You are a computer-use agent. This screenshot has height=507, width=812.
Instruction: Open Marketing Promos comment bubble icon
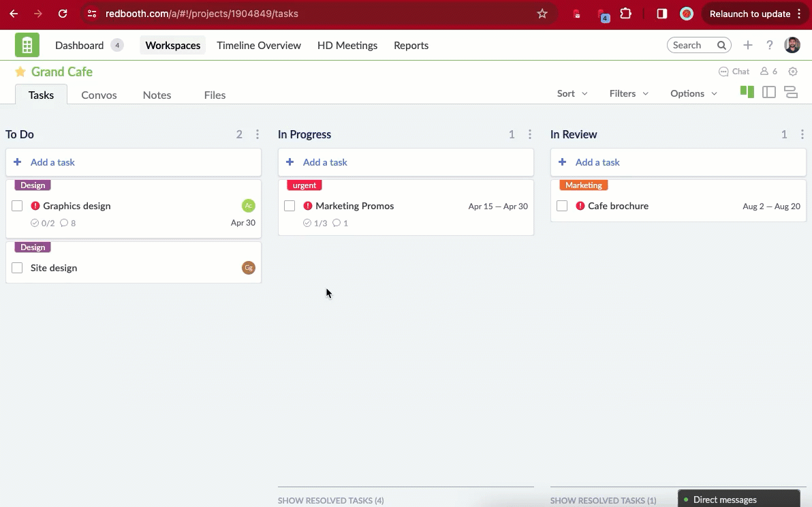(337, 223)
